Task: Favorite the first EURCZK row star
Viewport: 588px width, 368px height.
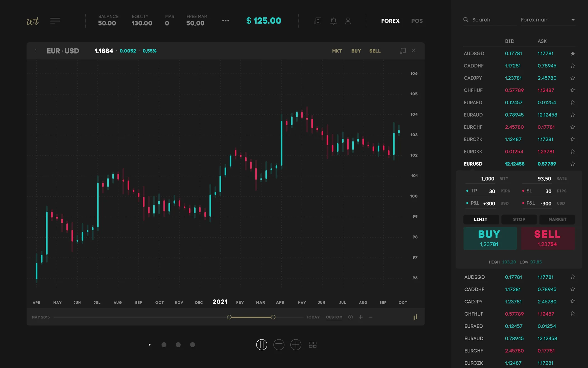Action: click(x=573, y=139)
